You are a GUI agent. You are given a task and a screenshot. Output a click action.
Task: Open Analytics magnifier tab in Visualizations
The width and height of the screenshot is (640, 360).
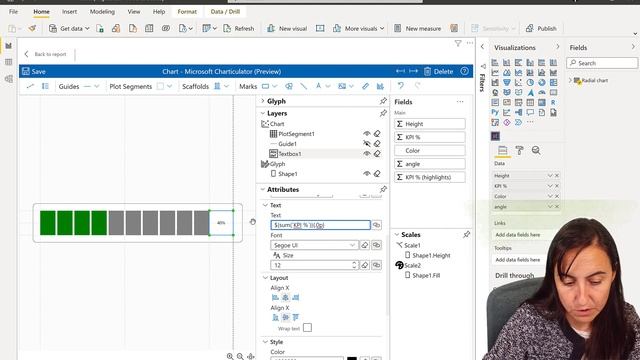[536, 151]
